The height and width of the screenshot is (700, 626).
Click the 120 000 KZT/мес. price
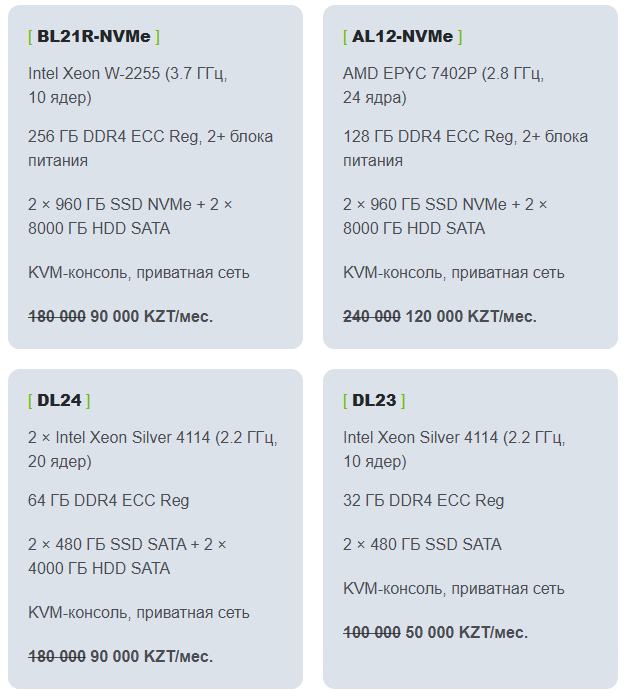[x=471, y=316]
